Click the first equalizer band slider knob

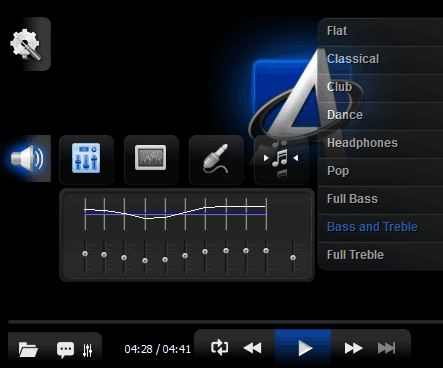coord(85,254)
